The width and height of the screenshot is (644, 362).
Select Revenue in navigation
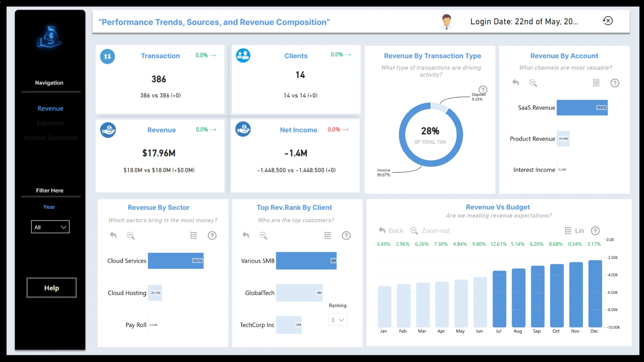[x=50, y=108]
